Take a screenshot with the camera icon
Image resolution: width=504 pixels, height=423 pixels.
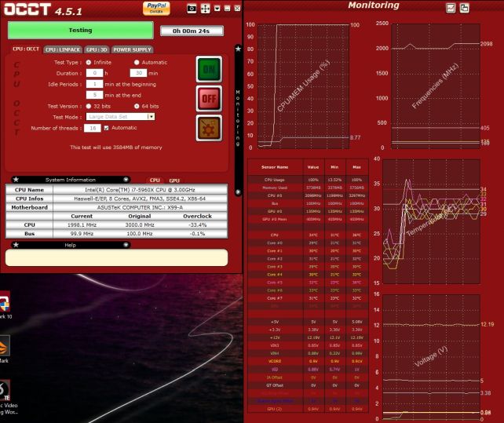[192, 9]
